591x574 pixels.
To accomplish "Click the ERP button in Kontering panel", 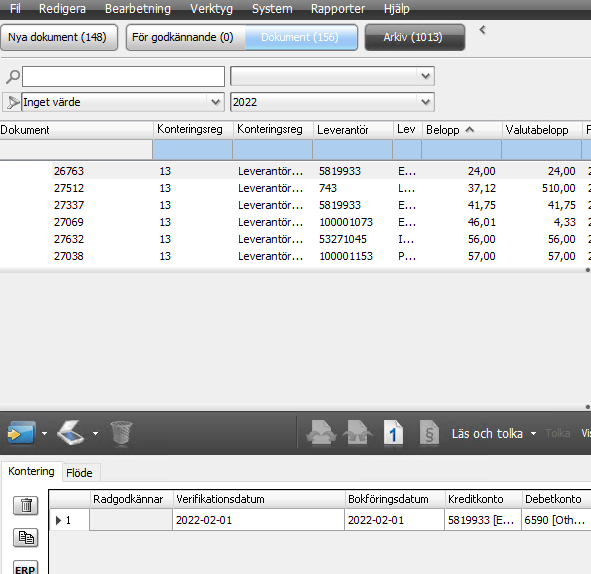I will (26, 568).
